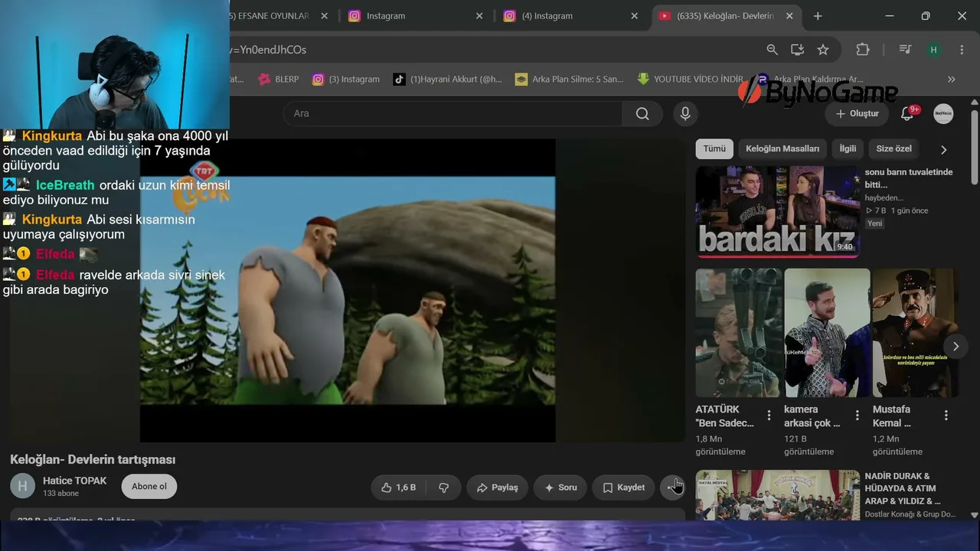This screenshot has height=551, width=980.
Task: Click the "Soru" ask button
Action: pos(560,487)
